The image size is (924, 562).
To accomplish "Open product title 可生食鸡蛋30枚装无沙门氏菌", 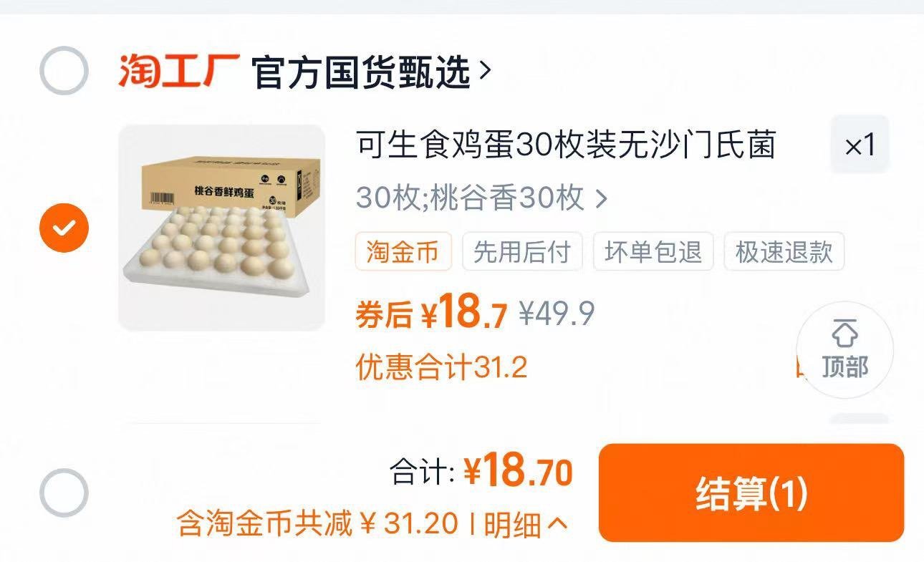I will pos(566,145).
